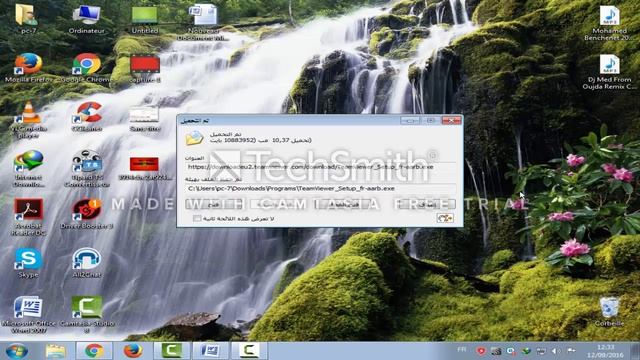
Task: Click the small icon button at dialog bottom-right
Action: (445, 218)
